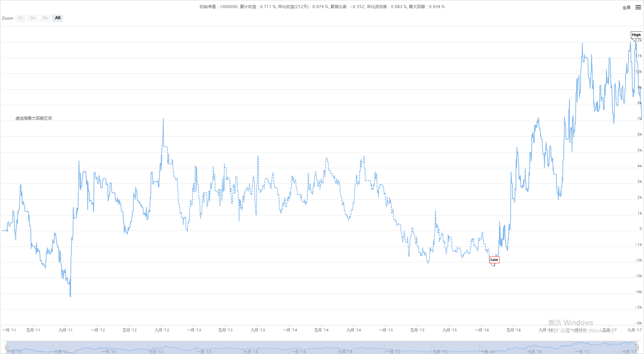The height and width of the screenshot is (354, 644).
Task: Click the negative -6k y-axis label
Action: pos(639,323)
